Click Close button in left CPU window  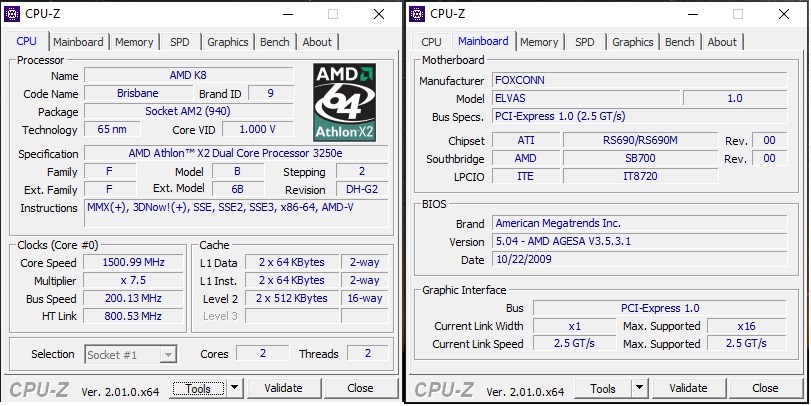[x=361, y=388]
